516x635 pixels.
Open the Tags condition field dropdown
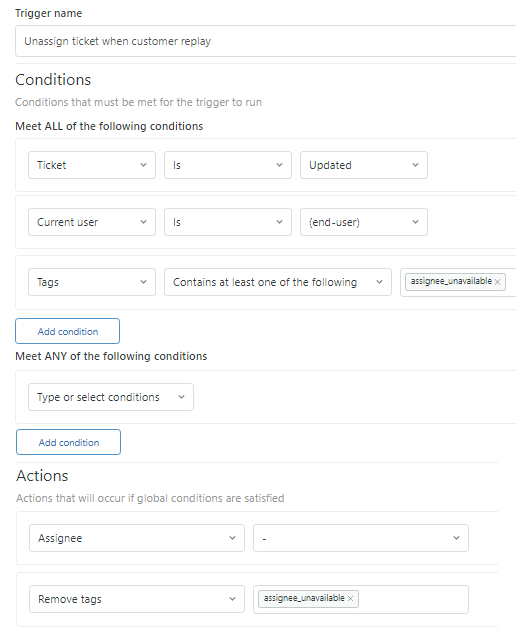(92, 282)
